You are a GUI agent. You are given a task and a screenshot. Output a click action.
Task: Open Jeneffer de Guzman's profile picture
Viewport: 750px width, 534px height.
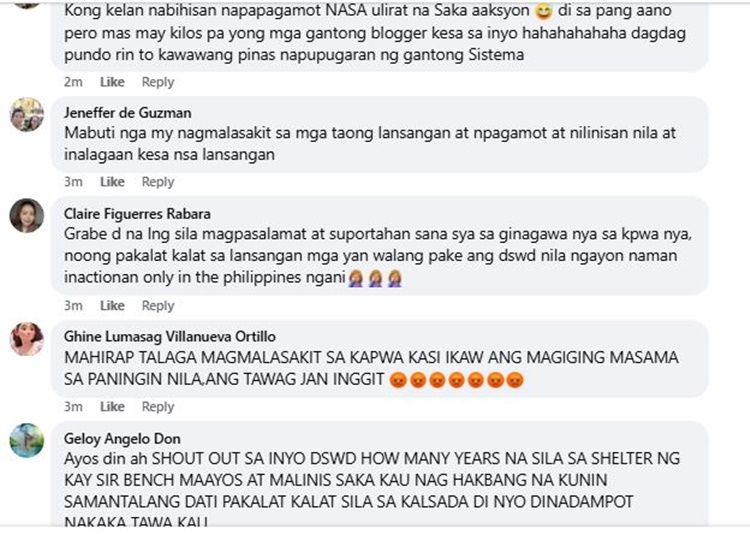(27, 115)
